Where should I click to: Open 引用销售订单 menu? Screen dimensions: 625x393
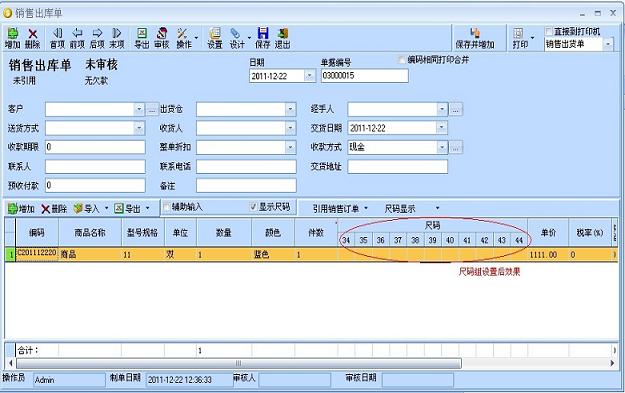(x=340, y=208)
